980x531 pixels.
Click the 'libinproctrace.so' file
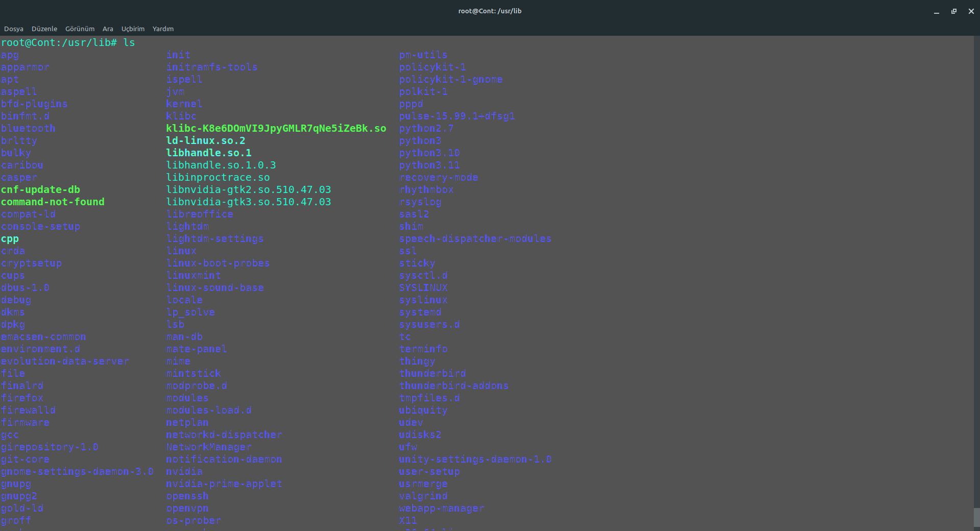[218, 178]
